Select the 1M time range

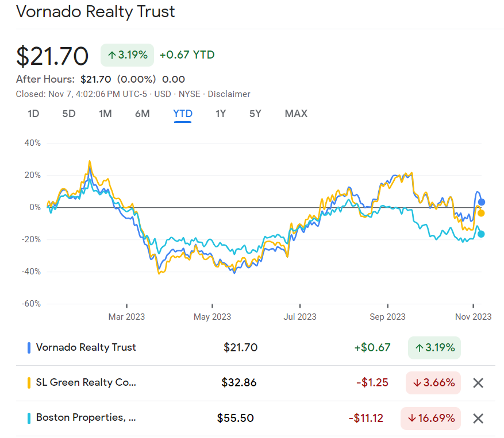tap(105, 114)
